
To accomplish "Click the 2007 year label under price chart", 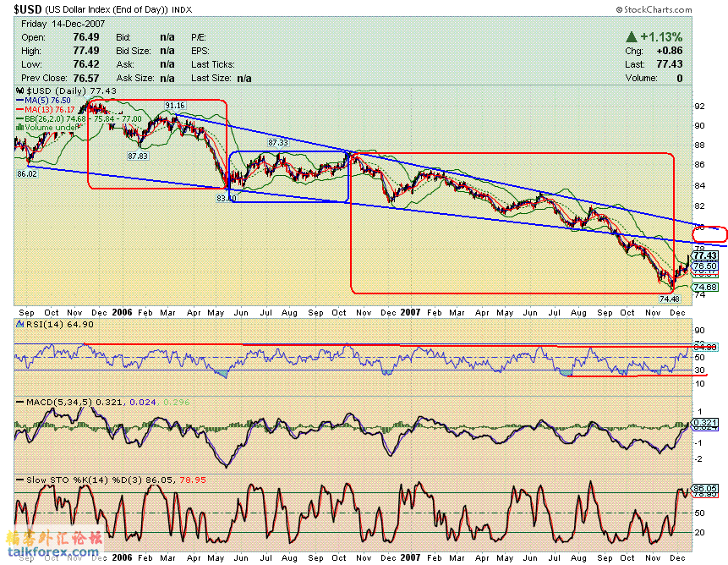I will coord(410,312).
